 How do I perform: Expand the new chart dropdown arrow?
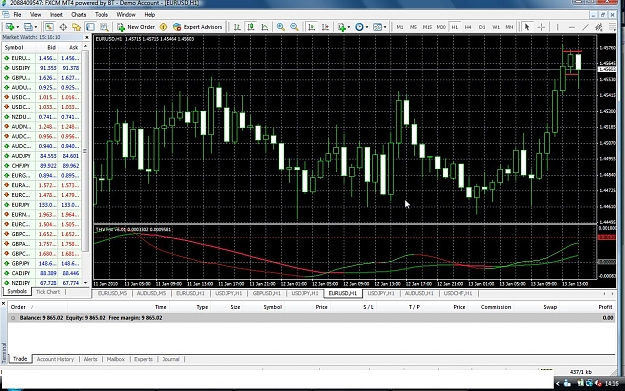pyautogui.click(x=17, y=27)
